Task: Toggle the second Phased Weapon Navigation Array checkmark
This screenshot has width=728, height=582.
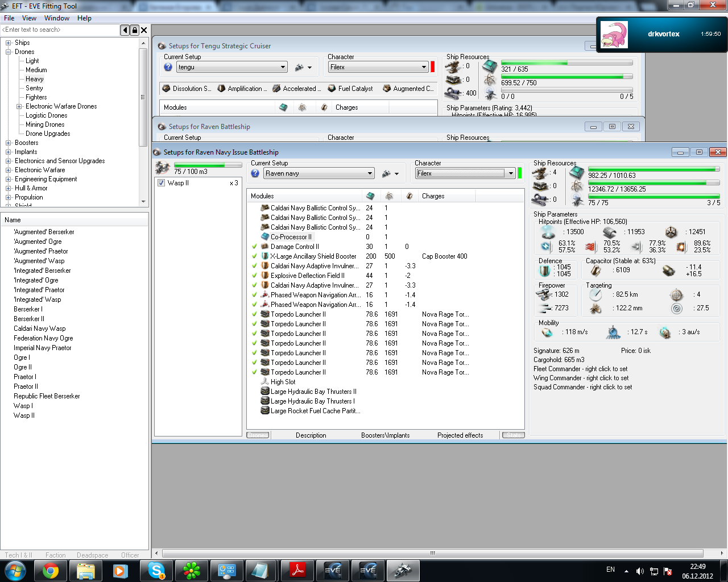Action: click(254, 305)
